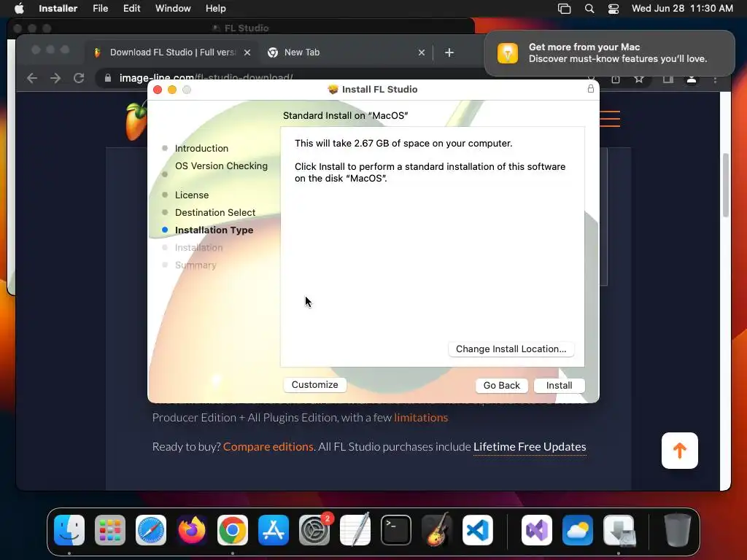
Task: Select Destination Select step
Action: click(x=215, y=212)
